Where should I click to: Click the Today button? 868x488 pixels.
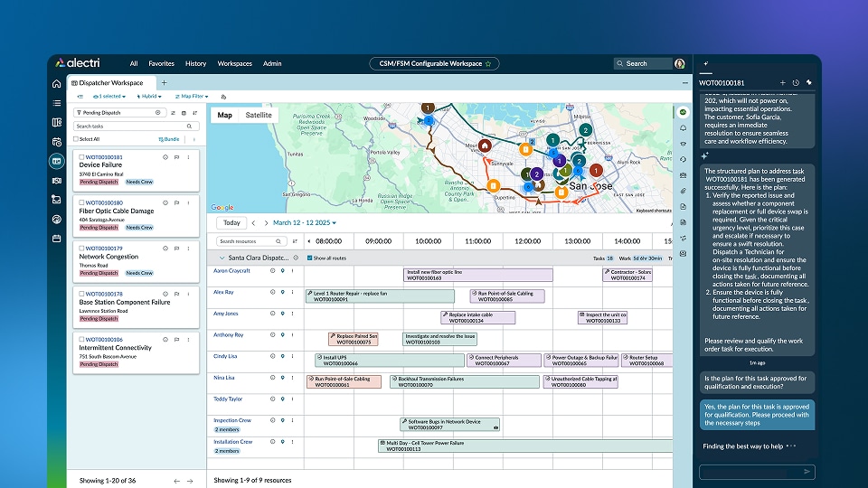231,223
